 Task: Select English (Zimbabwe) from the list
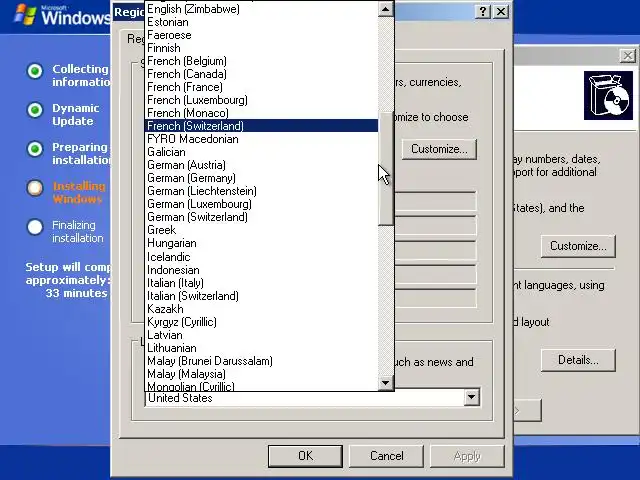pos(261,9)
